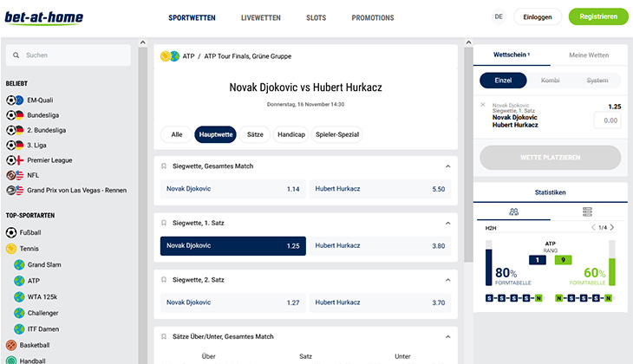The width and height of the screenshot is (633, 364).
Task: Switch to Meine Wetten tab
Action: [589, 55]
